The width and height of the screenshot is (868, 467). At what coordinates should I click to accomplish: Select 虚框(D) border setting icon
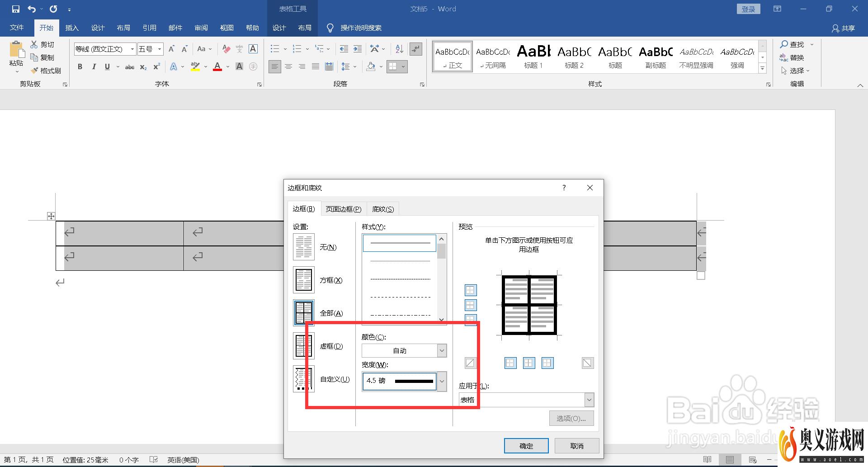pyautogui.click(x=304, y=346)
